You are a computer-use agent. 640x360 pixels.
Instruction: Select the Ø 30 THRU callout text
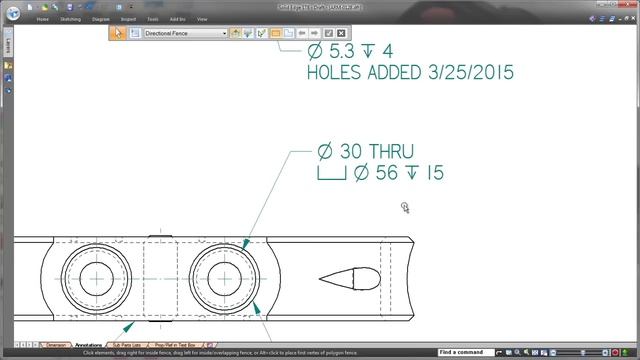[x=365, y=151]
